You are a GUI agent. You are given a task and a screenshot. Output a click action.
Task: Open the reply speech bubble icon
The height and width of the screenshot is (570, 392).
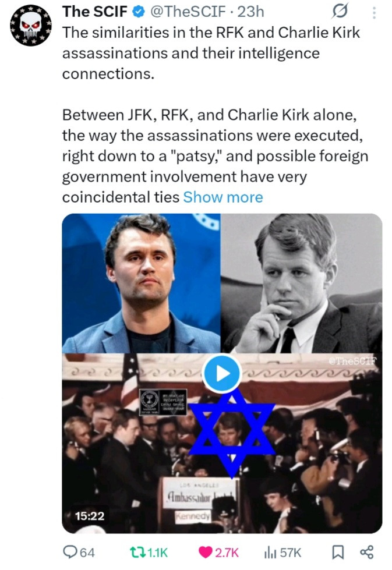coord(71,551)
